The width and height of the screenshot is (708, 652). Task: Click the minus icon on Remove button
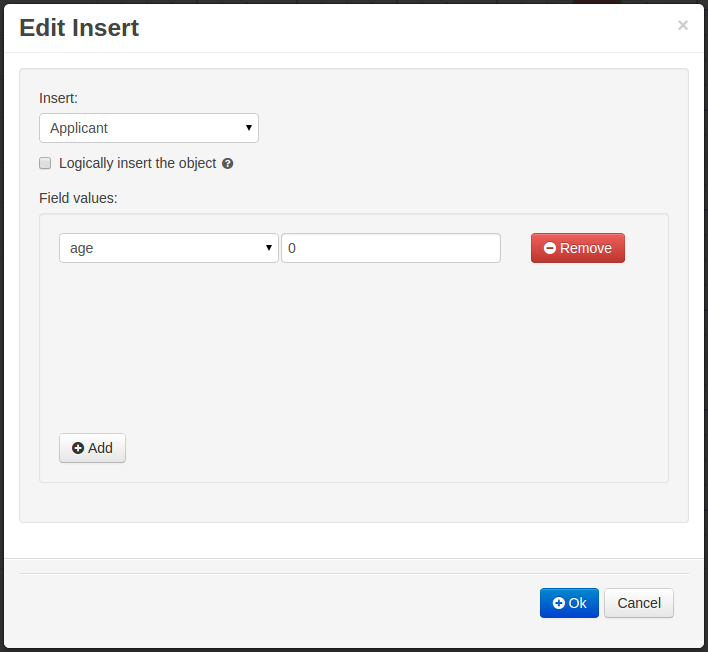click(550, 248)
